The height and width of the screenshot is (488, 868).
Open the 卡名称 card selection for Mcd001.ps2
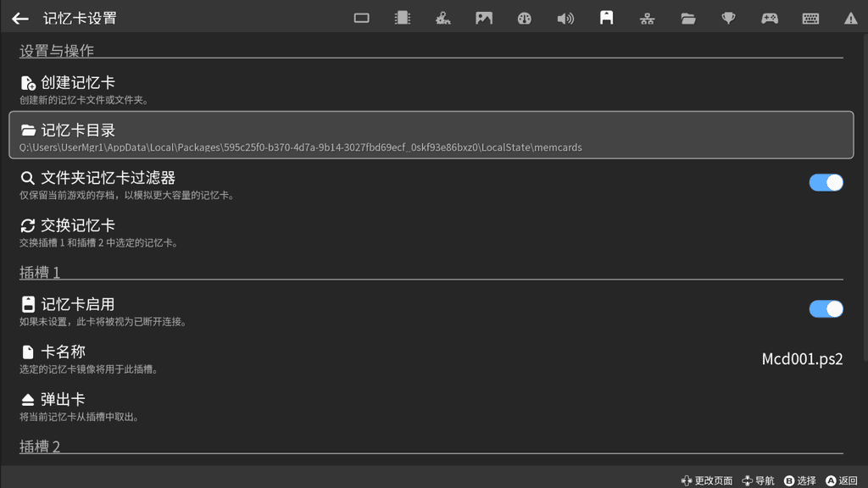click(431, 358)
